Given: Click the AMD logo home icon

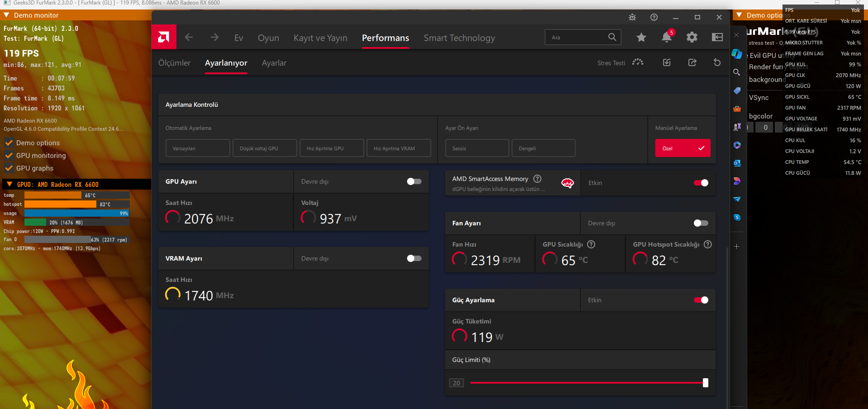Looking at the screenshot, I should point(164,37).
